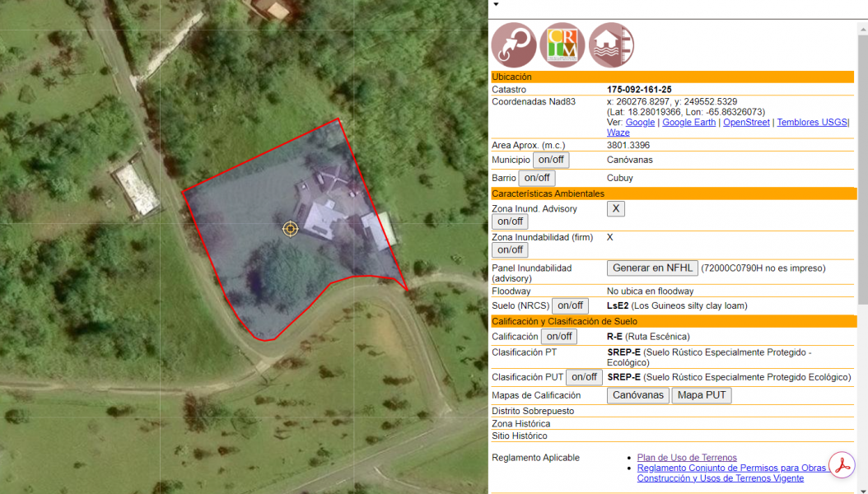Click the R-E (Ruta Escénica) value
Screen dimensions: 868x494
pyautogui.click(x=648, y=337)
